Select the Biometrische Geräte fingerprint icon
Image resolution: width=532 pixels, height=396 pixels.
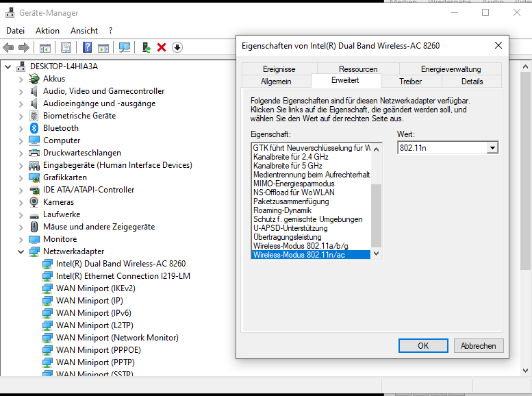pos(34,116)
